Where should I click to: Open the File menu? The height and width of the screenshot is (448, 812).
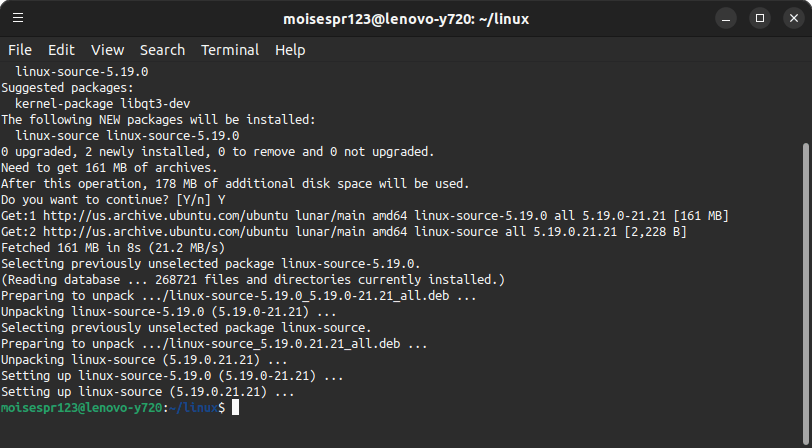pos(20,50)
